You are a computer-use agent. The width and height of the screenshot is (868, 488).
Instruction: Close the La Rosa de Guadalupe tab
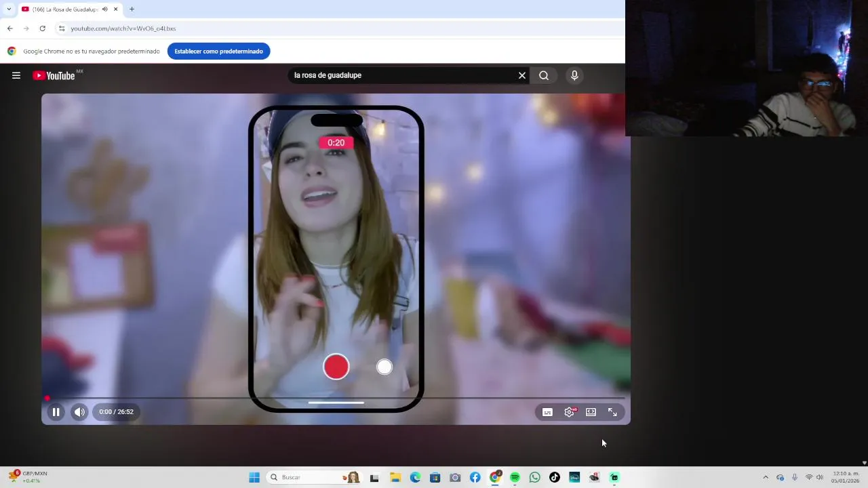[116, 9]
